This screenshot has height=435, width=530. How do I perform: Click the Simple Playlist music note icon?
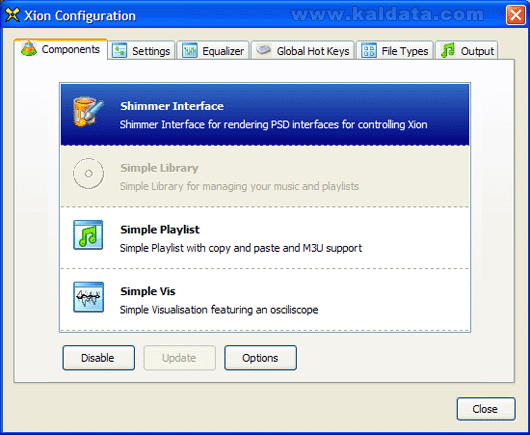click(88, 235)
